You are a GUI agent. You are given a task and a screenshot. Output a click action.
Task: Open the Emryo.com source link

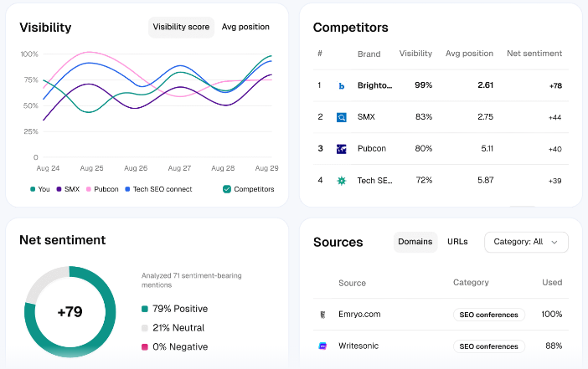point(358,315)
